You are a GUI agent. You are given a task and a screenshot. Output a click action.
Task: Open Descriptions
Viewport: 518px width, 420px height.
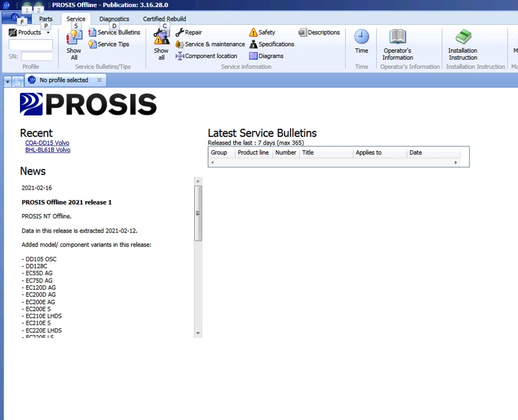pyautogui.click(x=319, y=32)
